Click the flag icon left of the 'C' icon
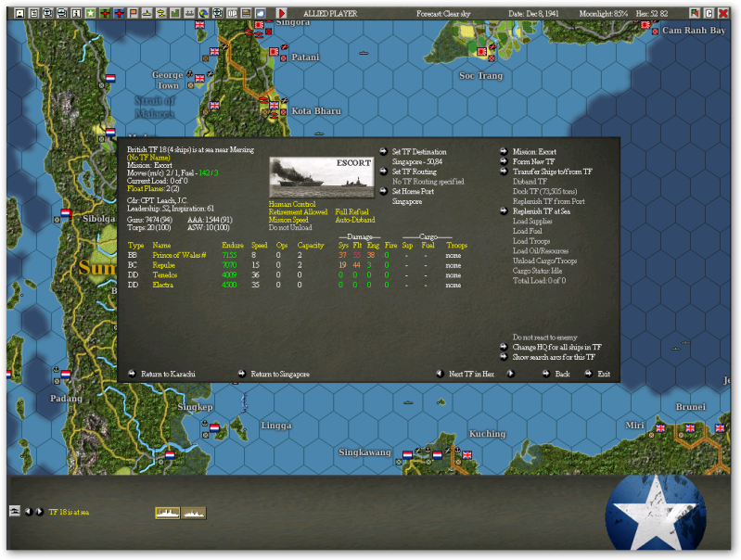Screen dimensions: 741x560 pos(695,13)
